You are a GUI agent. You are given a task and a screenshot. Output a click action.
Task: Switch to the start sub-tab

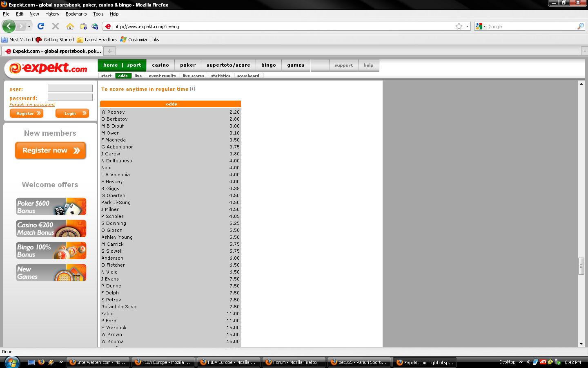coord(106,76)
